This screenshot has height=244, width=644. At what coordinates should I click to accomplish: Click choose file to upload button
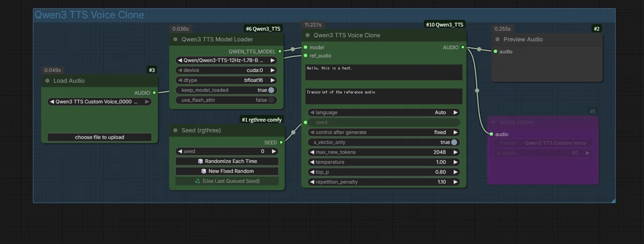99,137
